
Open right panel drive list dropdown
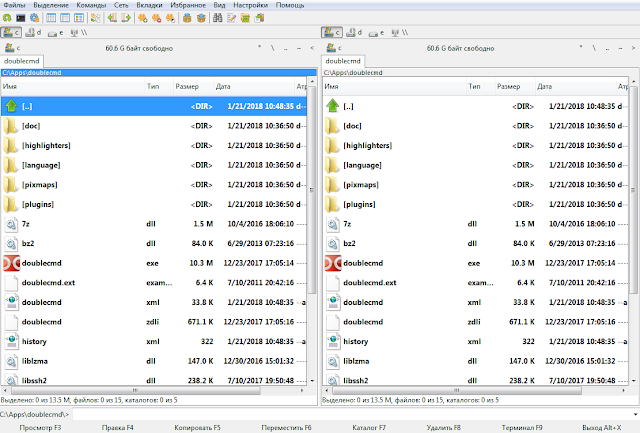tap(333, 48)
